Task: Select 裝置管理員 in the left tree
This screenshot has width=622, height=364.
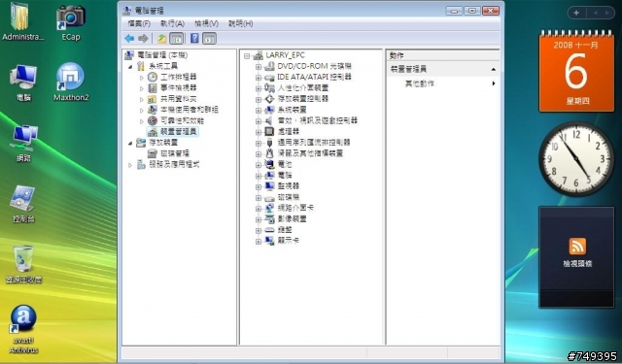Action: [178, 131]
